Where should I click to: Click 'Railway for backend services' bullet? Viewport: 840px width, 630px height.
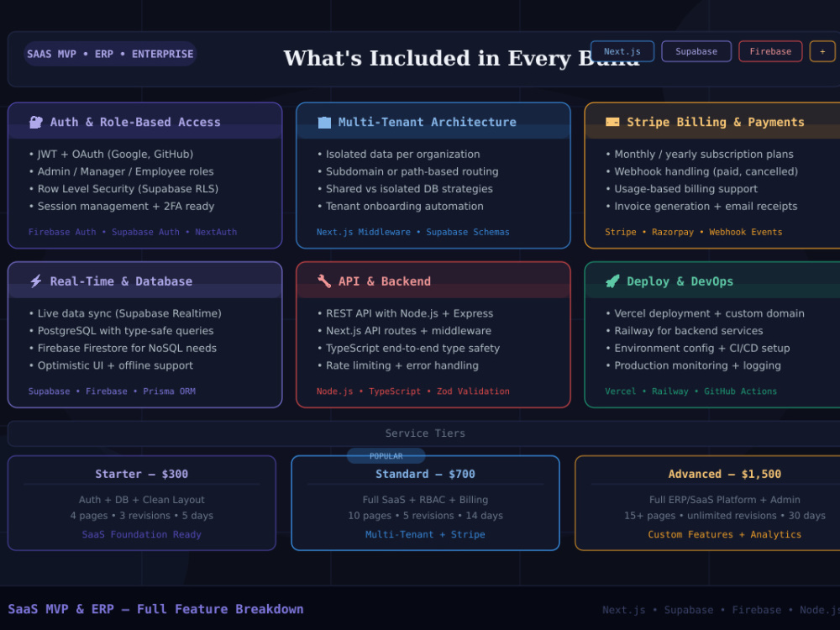(x=684, y=330)
